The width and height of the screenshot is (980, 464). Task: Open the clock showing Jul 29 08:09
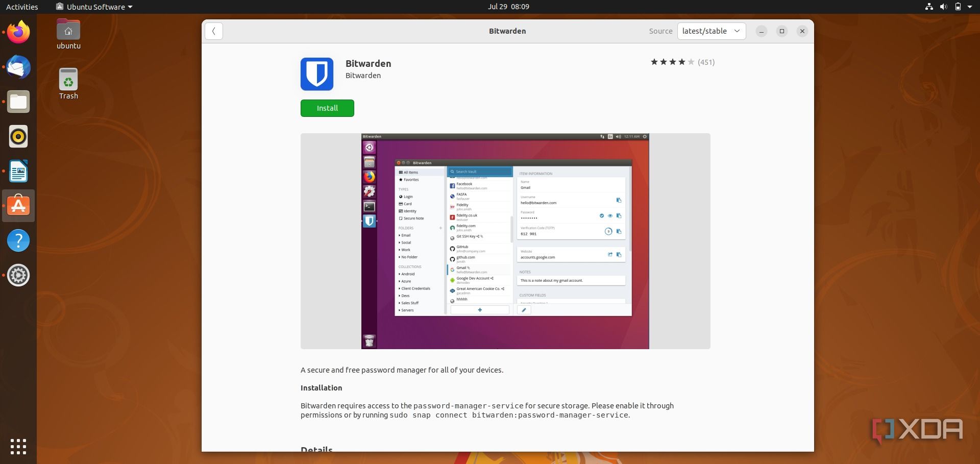click(x=508, y=7)
